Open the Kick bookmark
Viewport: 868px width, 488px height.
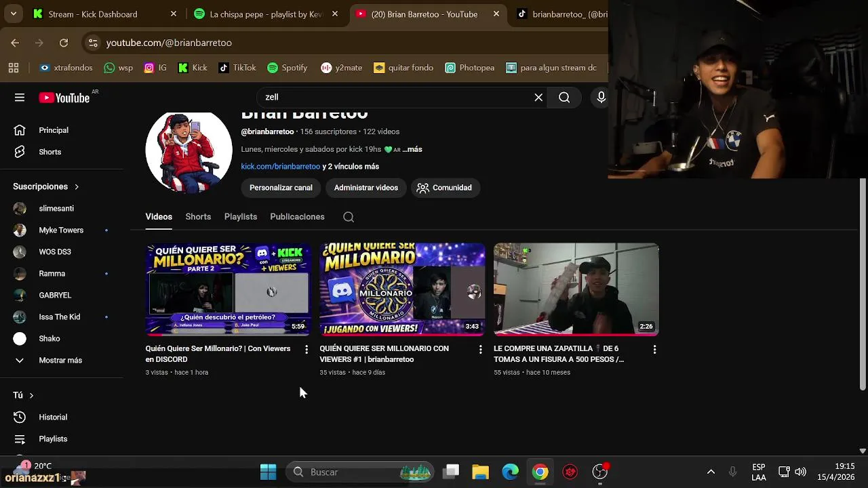[193, 68]
